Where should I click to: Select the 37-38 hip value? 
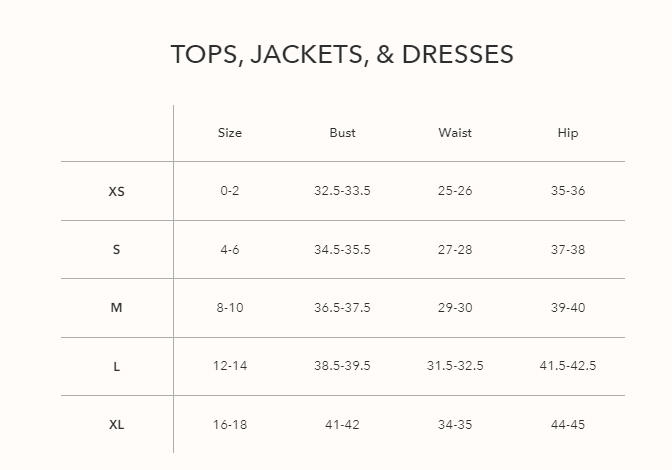(568, 250)
